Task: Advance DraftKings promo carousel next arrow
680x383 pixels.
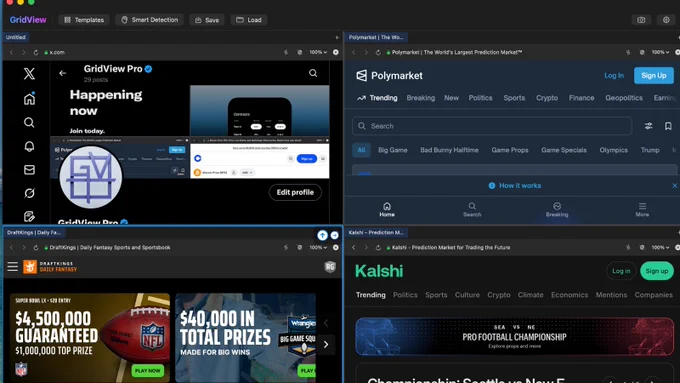Action: pos(326,344)
